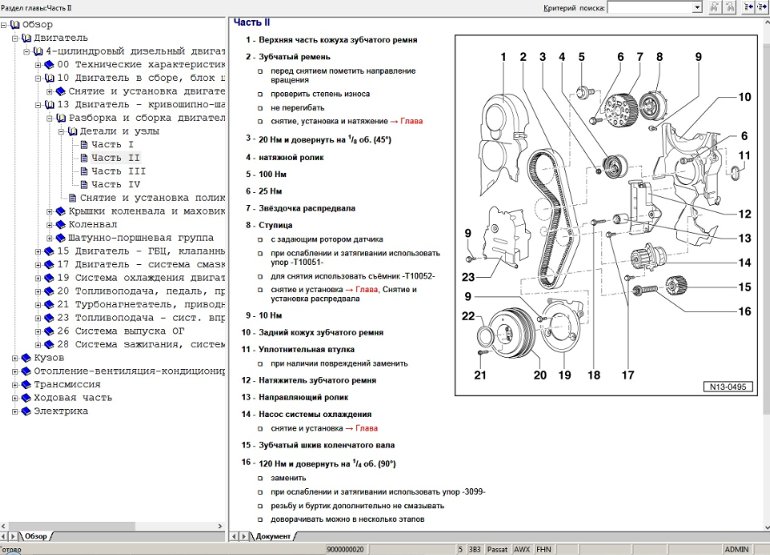Open 28 Система зажигания entry
This screenshot has height=555, width=770.
pos(141,344)
